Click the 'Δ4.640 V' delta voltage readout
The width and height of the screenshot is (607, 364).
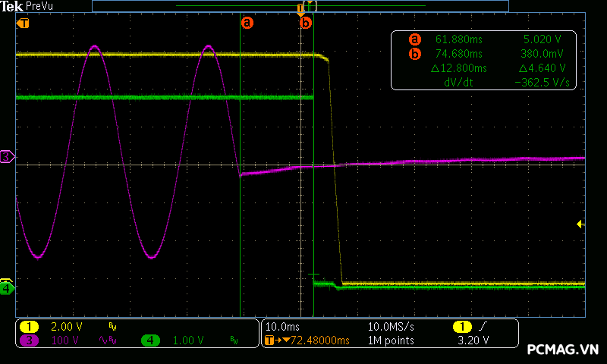pos(542,68)
